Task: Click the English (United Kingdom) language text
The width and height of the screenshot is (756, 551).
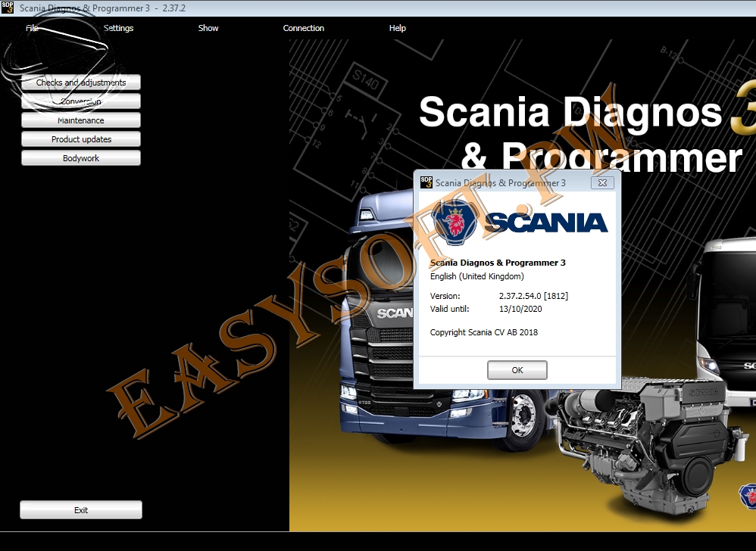Action: pyautogui.click(x=477, y=276)
